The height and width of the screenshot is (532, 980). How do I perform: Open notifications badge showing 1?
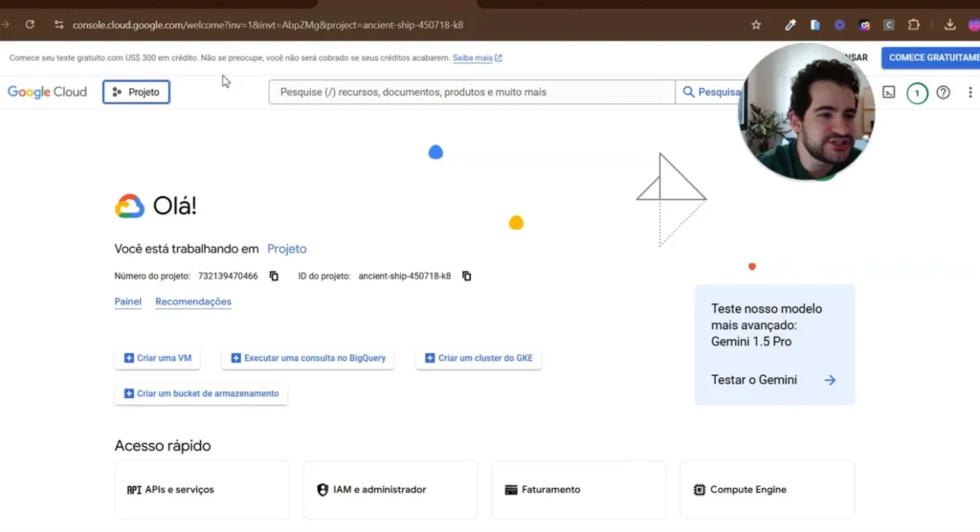917,93
